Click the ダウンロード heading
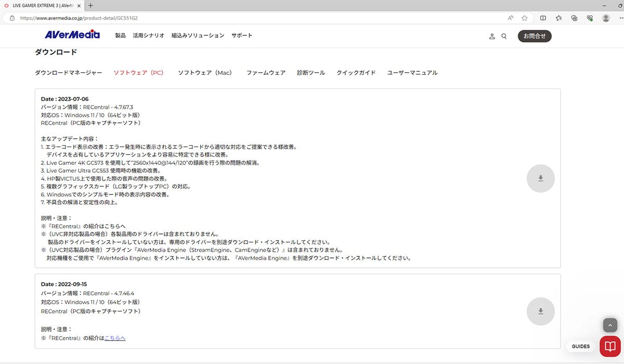The height and width of the screenshot is (364, 624). [x=56, y=52]
